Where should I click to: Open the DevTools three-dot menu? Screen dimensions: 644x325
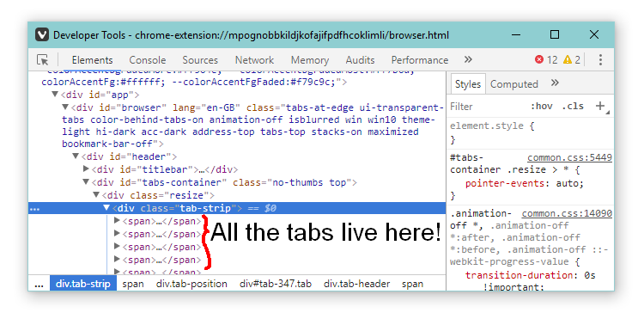point(600,59)
